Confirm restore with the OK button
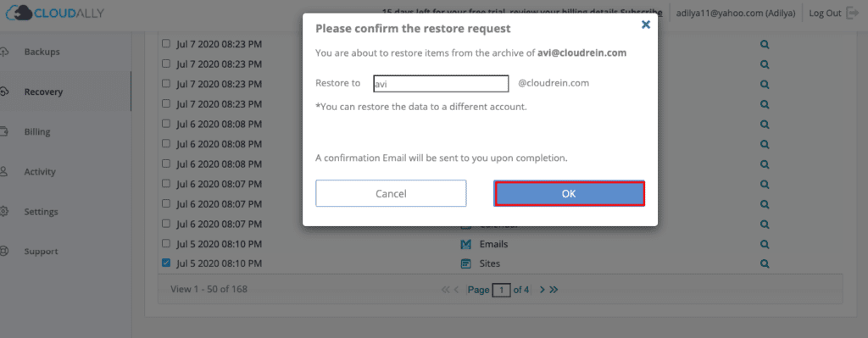The width and height of the screenshot is (868, 338). [x=569, y=194]
